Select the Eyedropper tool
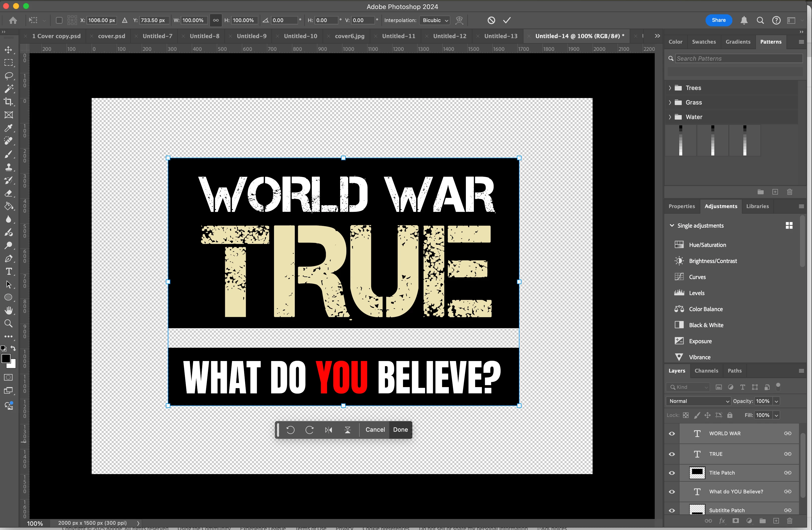The width and height of the screenshot is (812, 530). (9, 128)
